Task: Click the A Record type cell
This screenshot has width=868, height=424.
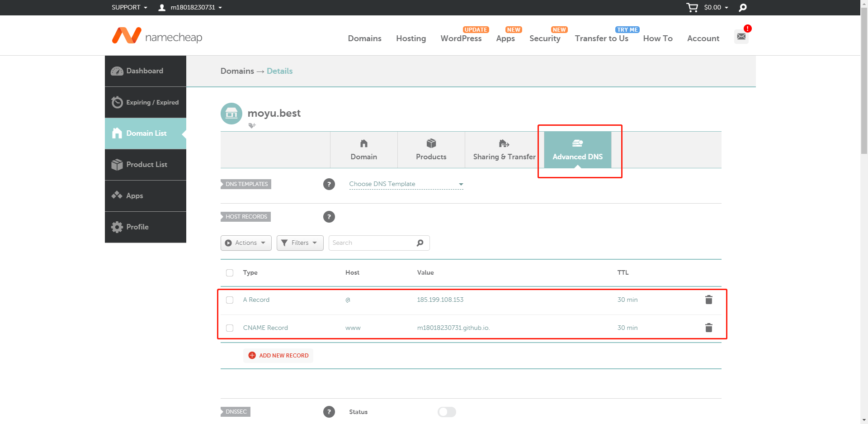Action: [x=256, y=300]
